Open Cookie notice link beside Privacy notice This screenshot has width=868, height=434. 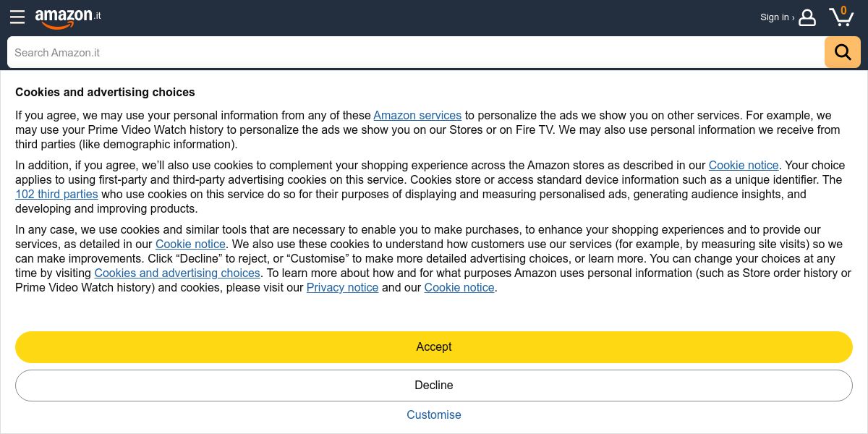coord(459,288)
